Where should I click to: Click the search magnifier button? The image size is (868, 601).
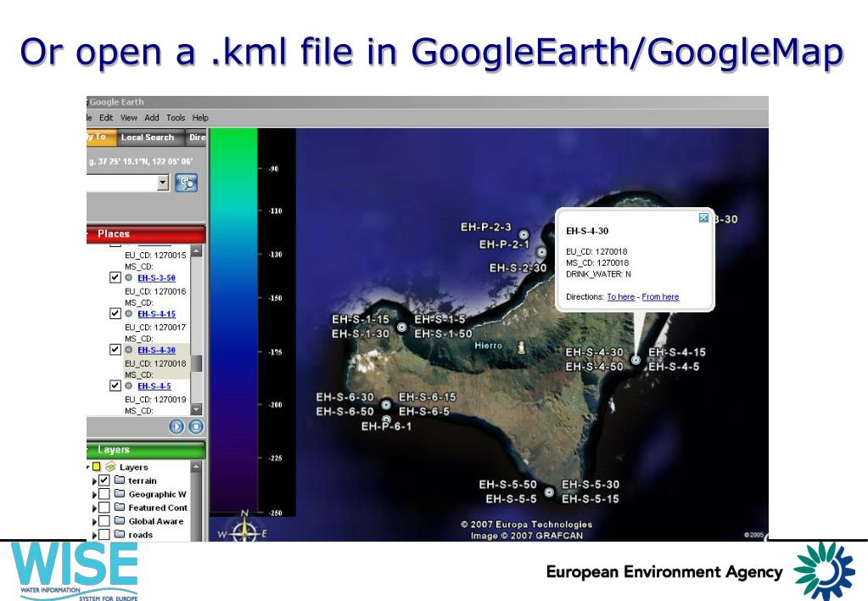pyautogui.click(x=187, y=183)
